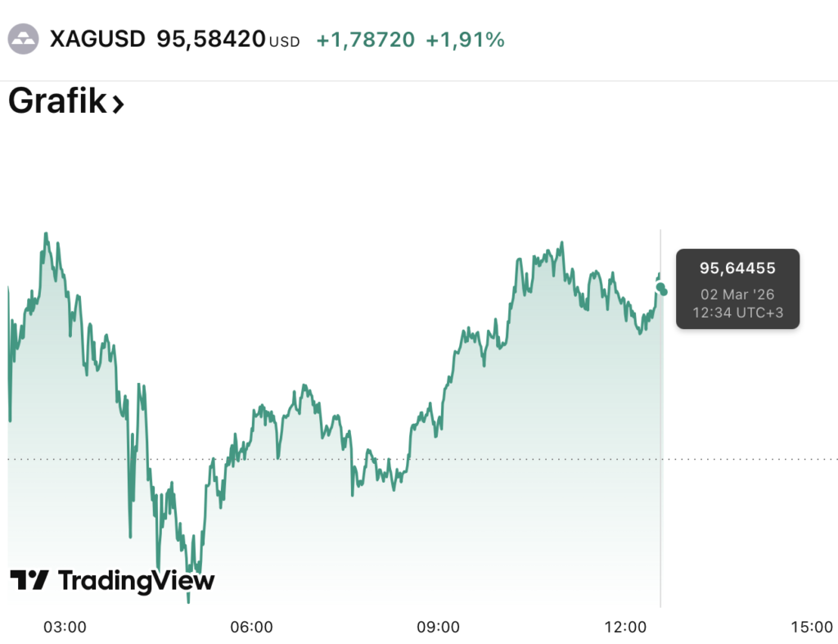Image resolution: width=838 pixels, height=644 pixels.
Task: Click the 95,64455 tooltip price
Action: click(x=737, y=268)
